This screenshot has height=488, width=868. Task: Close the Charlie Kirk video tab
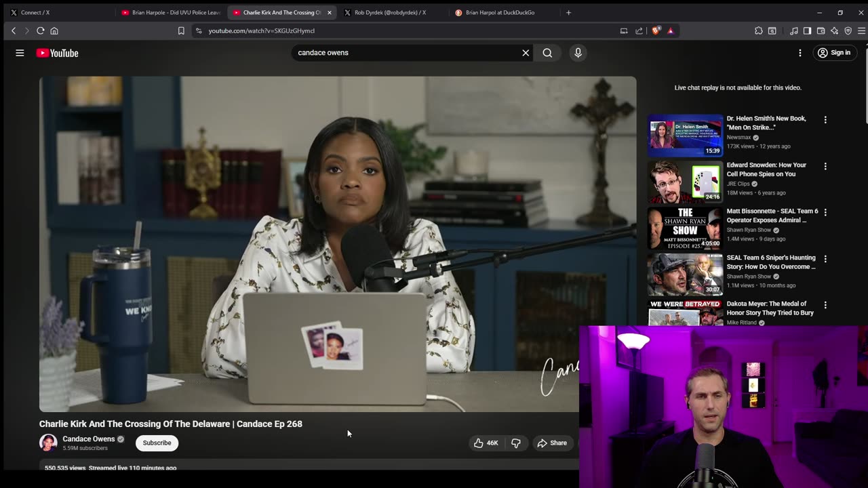(x=330, y=12)
